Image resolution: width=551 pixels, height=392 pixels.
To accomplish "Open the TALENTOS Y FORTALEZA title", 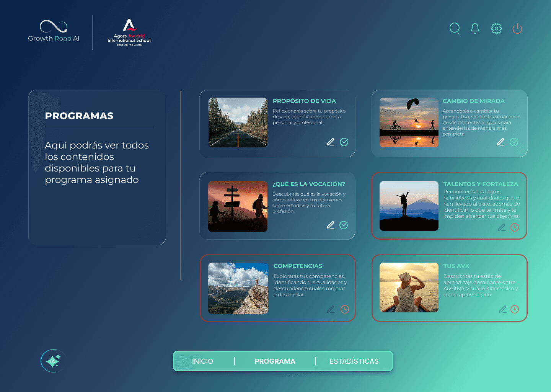I will (x=481, y=184).
